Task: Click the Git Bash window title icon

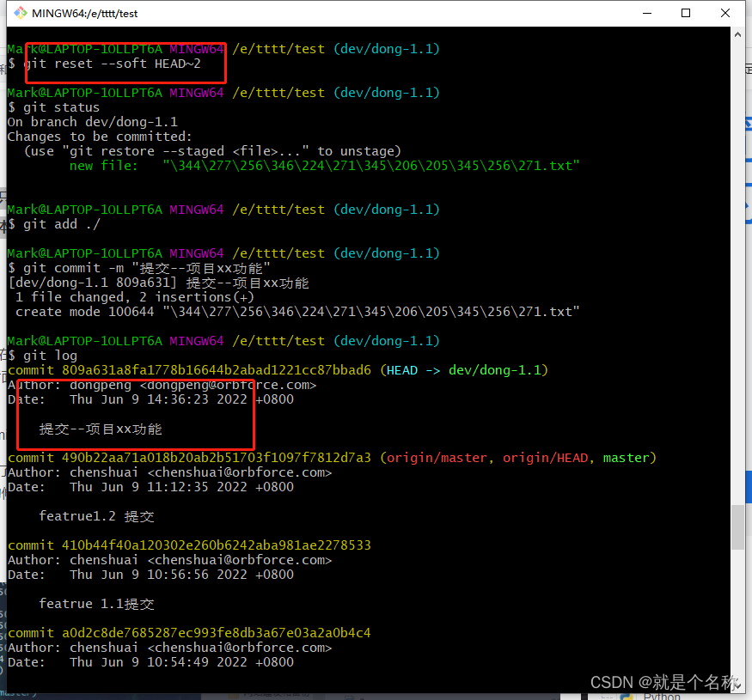Action: (x=20, y=13)
